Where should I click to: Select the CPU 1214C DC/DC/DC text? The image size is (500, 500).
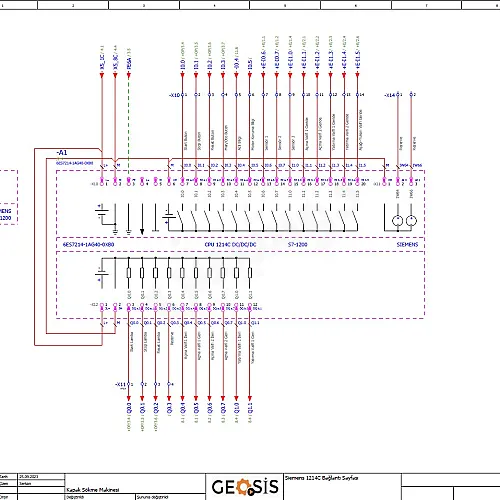pyautogui.click(x=230, y=245)
